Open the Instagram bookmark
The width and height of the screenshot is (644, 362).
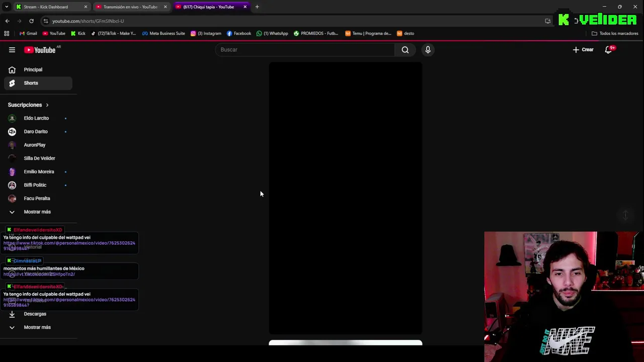[x=206, y=34]
